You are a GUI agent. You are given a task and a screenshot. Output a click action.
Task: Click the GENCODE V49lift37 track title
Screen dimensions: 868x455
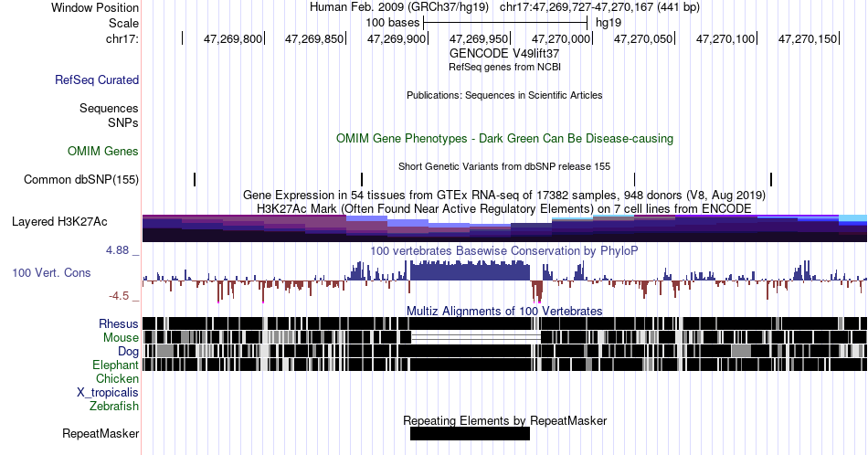coord(504,53)
